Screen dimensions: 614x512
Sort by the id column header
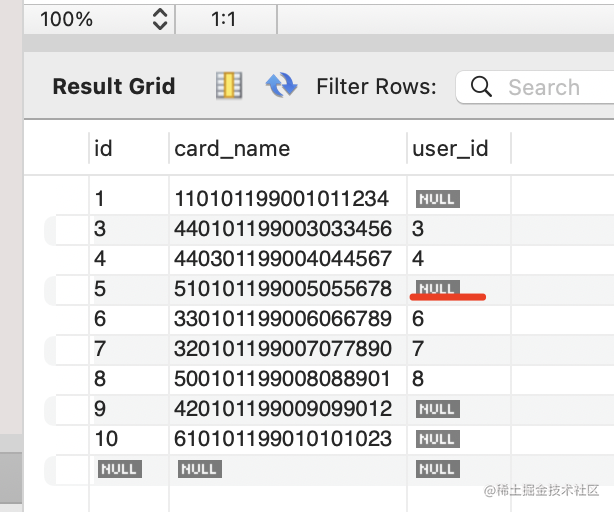(103, 148)
